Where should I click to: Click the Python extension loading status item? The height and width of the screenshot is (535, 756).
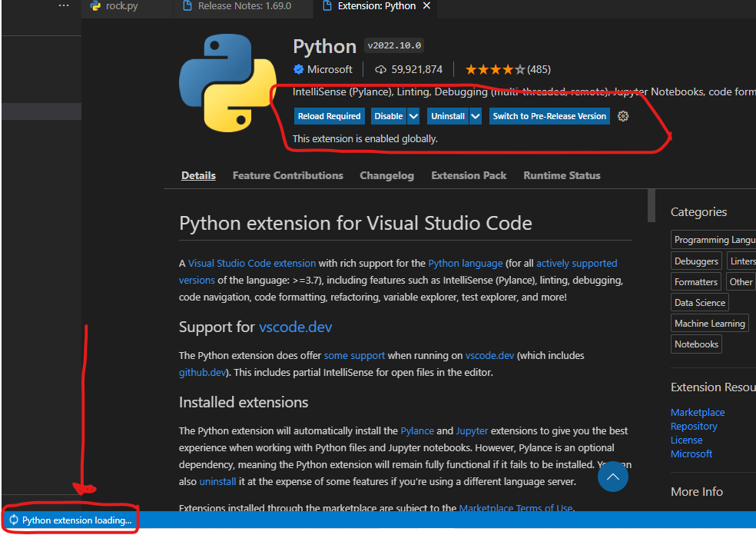coord(71,520)
